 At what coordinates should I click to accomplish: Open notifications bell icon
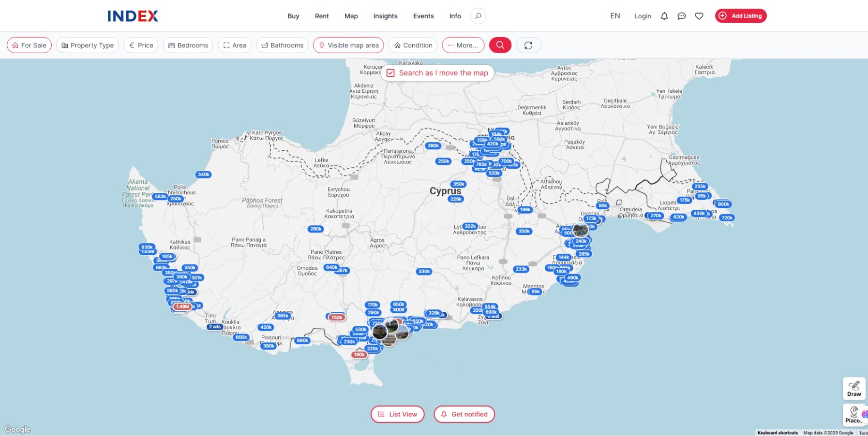(664, 16)
